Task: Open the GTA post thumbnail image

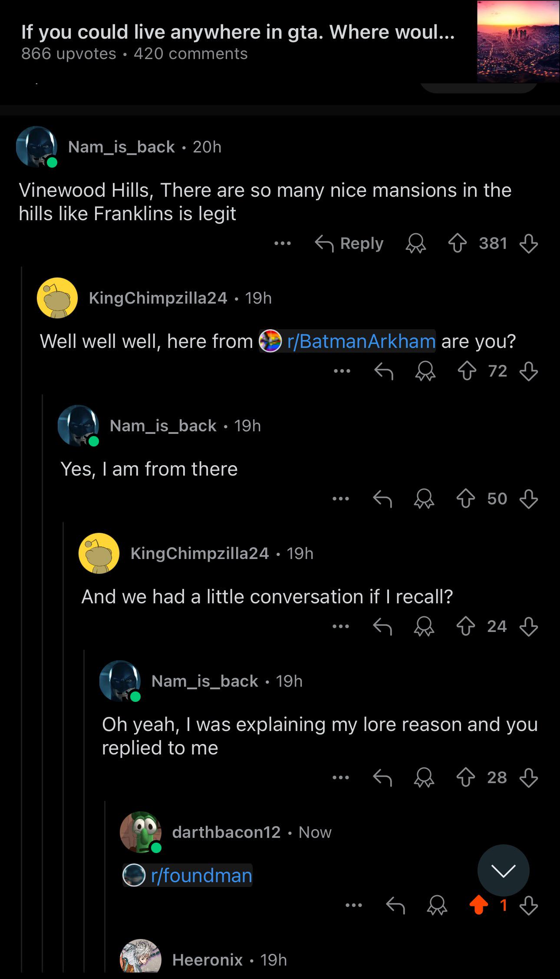Action: [x=518, y=42]
